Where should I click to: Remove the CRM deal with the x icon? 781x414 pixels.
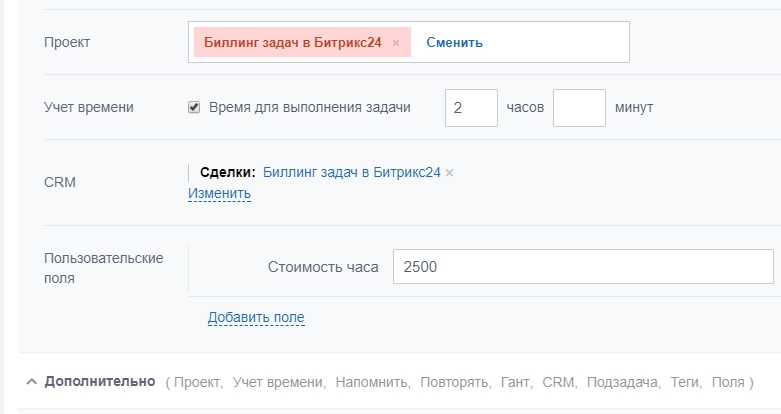coord(450,173)
